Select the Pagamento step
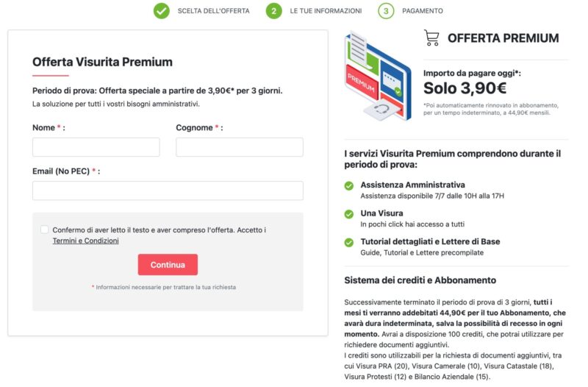The image size is (588, 387). coord(422,11)
